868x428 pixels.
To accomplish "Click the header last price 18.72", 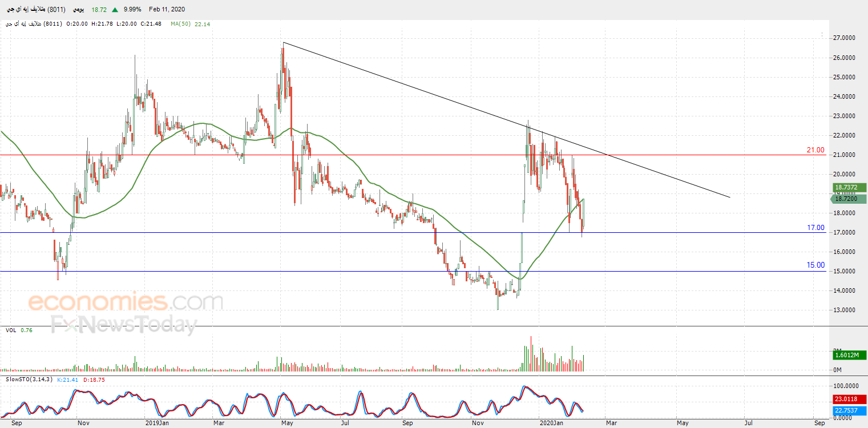I will (100, 10).
